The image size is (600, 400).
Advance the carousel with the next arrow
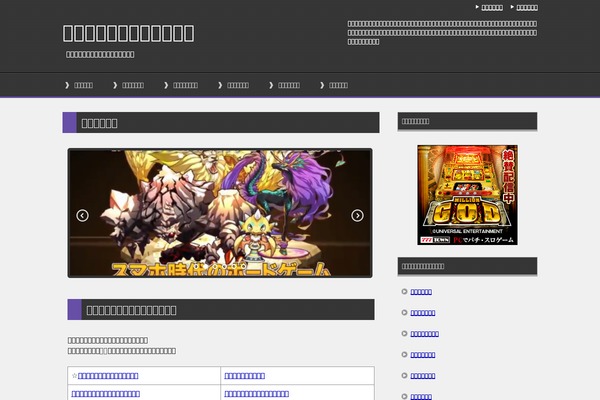coord(357,216)
